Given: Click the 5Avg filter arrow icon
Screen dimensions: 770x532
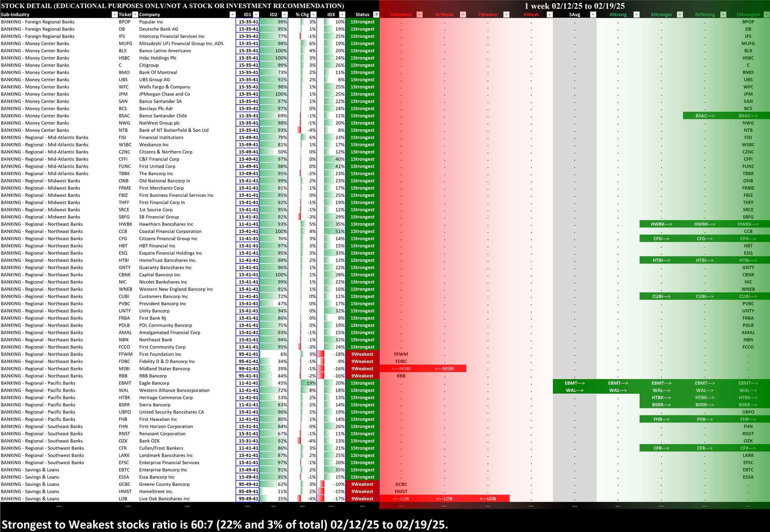Looking at the screenshot, I should click(x=593, y=15).
